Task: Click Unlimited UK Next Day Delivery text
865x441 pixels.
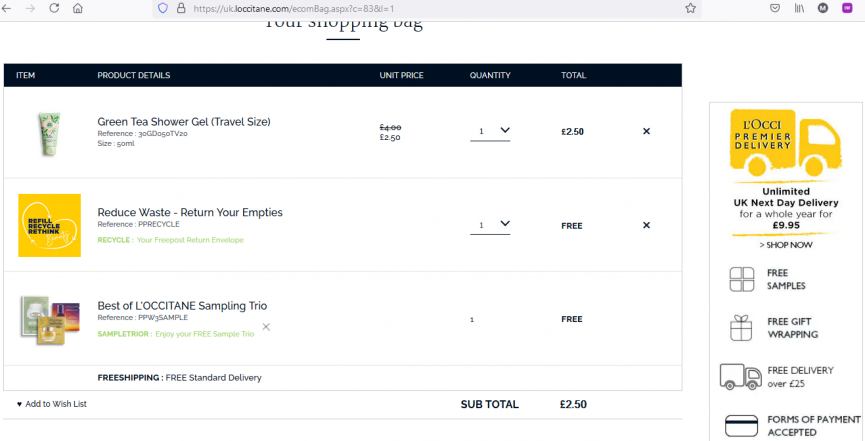Action: click(x=786, y=197)
